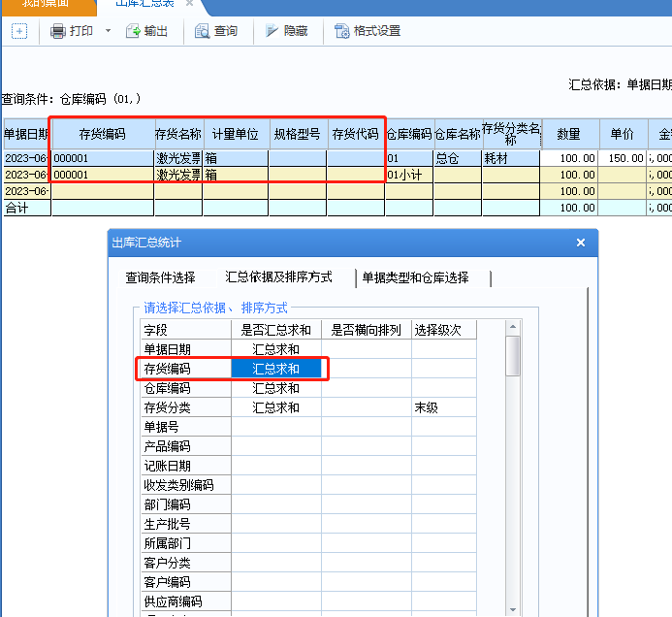672x617 pixels.
Task: Click the 查询 search icon
Action: pos(202,31)
